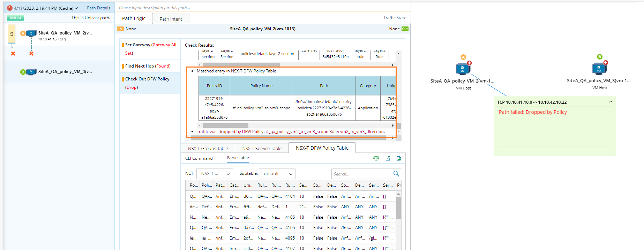Click the Application category cell
This screenshot has height=250, width=644.
point(368,108)
